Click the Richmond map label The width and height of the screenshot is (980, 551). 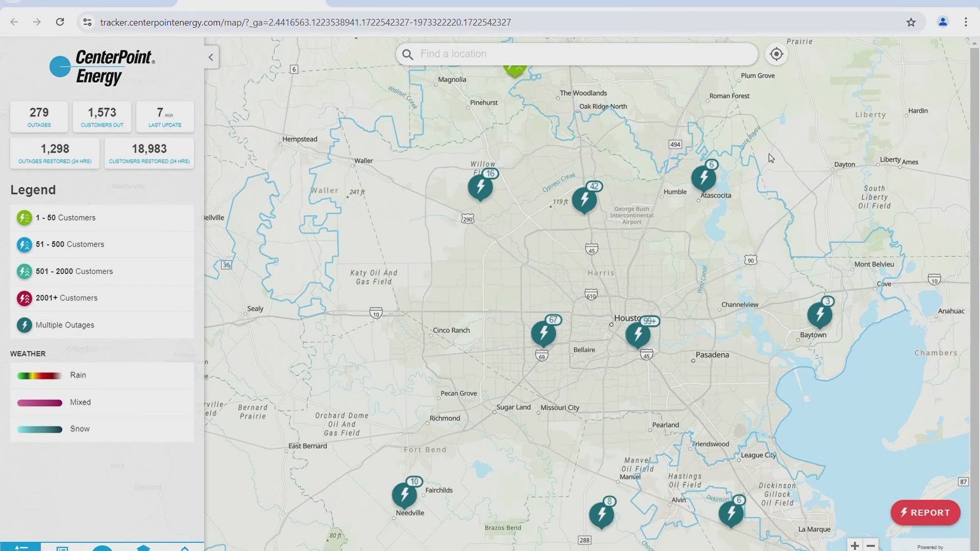click(445, 418)
